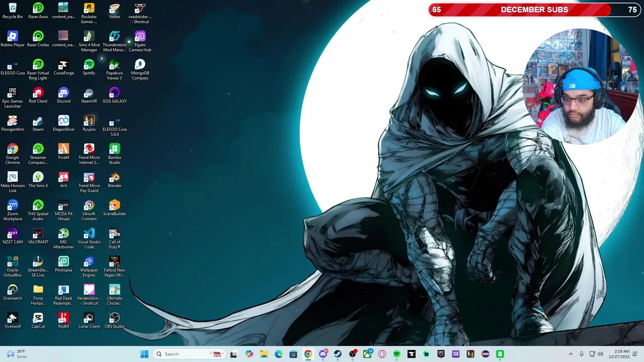The image size is (644, 362).
Task: Select the Razer Axon desktop shortcut
Action: pyautogui.click(x=38, y=11)
